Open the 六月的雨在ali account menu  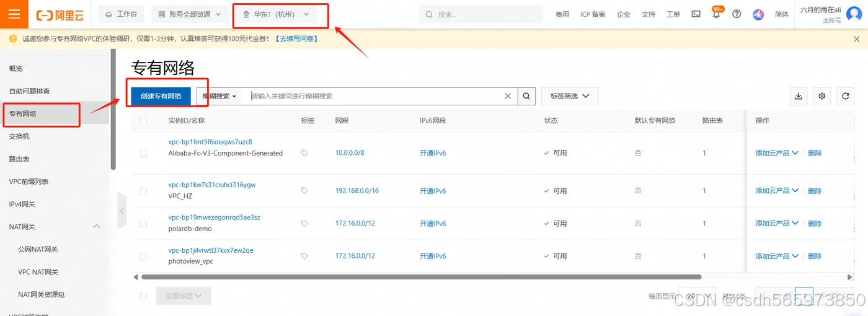click(830, 14)
